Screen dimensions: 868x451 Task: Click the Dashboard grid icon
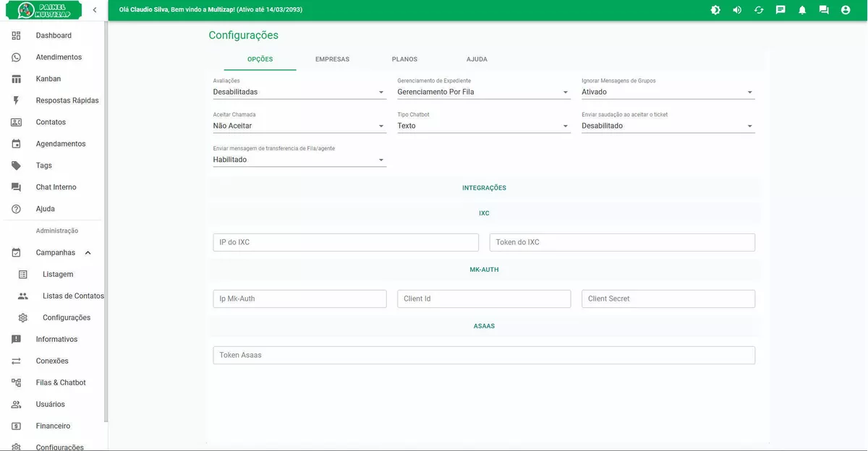click(16, 35)
